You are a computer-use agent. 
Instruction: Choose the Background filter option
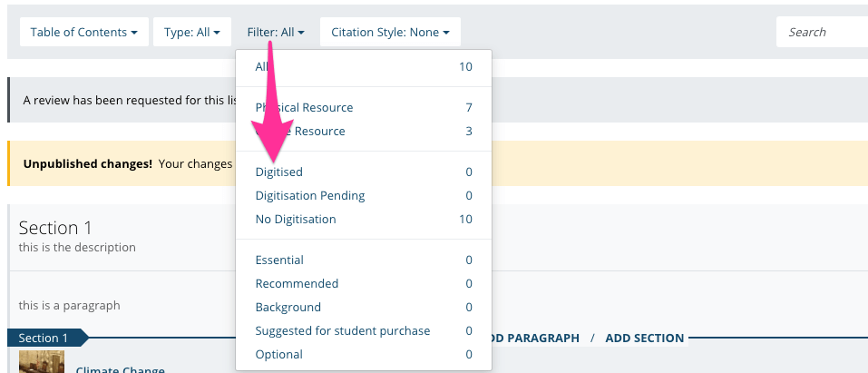click(x=363, y=307)
